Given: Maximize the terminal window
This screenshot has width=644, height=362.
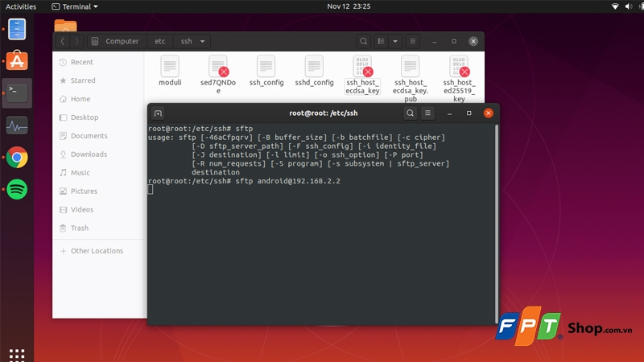Looking at the screenshot, I should (x=469, y=113).
